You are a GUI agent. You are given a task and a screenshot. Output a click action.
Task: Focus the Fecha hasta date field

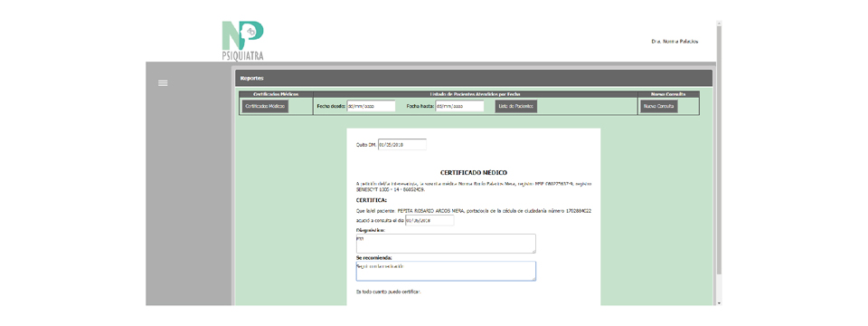click(x=459, y=106)
